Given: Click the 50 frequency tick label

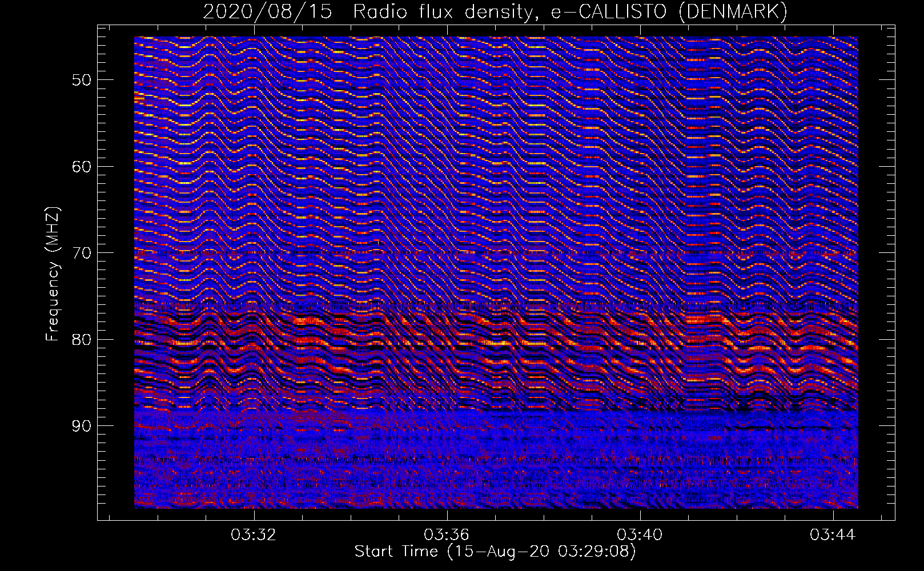Looking at the screenshot, I should coord(82,80).
